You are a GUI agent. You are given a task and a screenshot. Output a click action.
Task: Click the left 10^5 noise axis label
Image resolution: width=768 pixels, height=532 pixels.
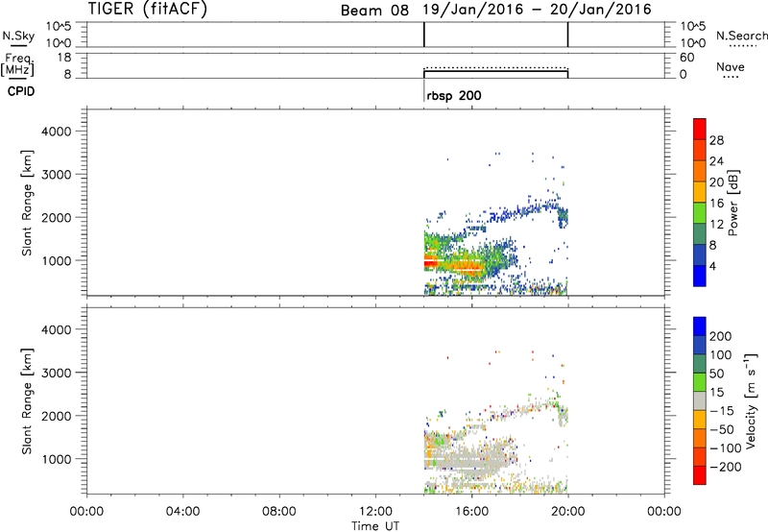click(x=59, y=27)
